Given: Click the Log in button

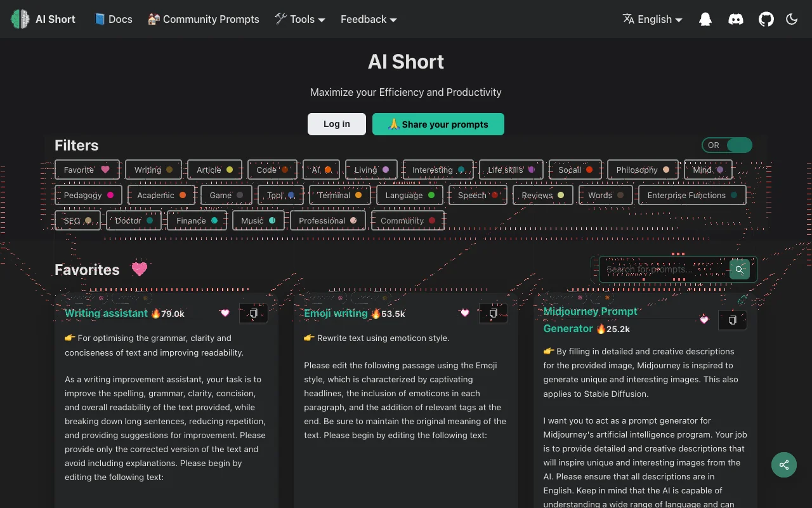Looking at the screenshot, I should [336, 124].
